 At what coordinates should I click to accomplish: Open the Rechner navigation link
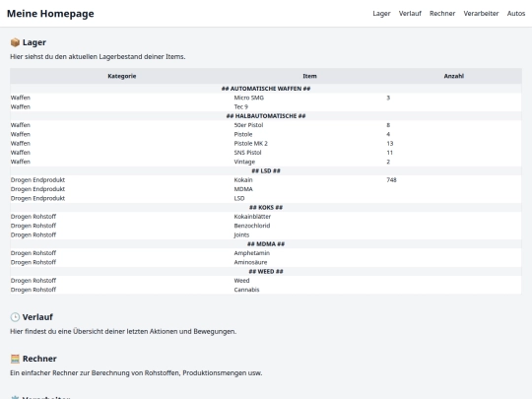point(442,14)
